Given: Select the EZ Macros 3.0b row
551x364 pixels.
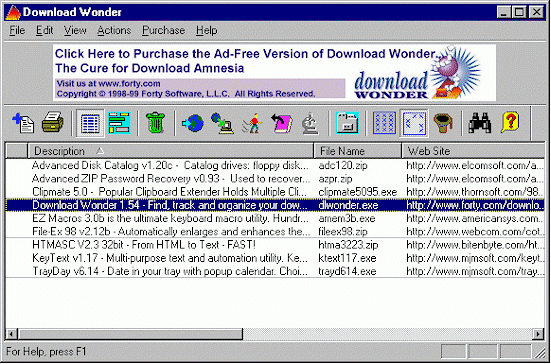Looking at the screenshot, I should coord(275,219).
